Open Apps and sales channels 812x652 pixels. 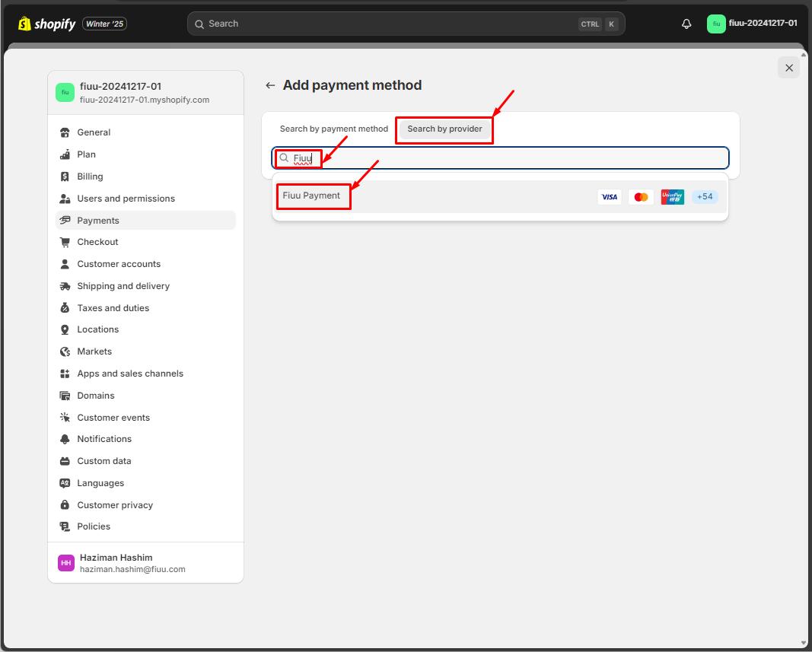(145, 374)
